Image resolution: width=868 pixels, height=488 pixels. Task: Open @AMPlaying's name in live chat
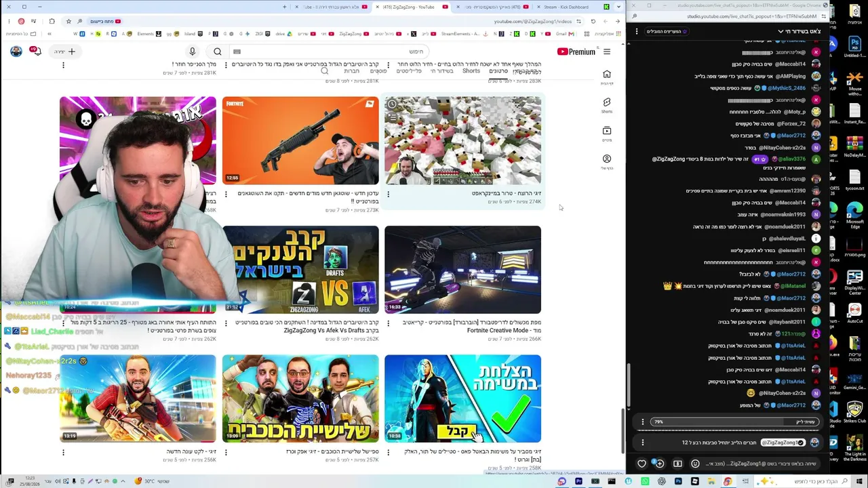790,77
